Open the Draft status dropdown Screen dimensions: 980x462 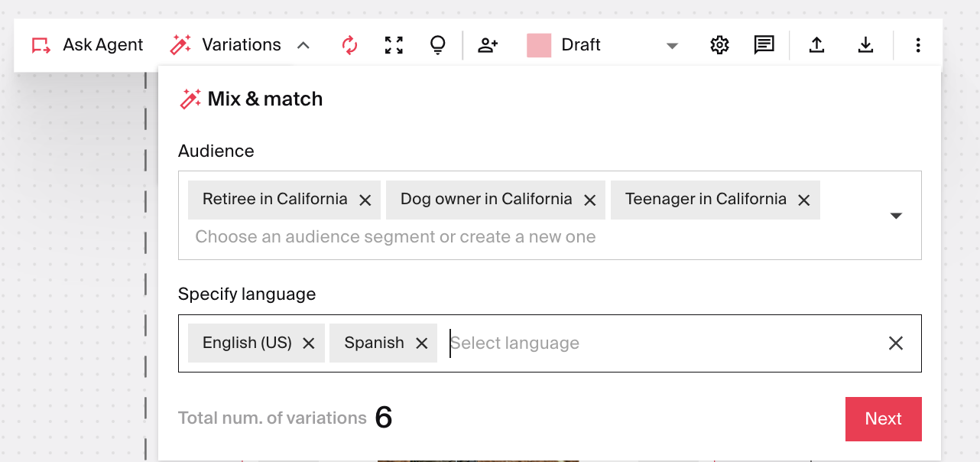[672, 45]
